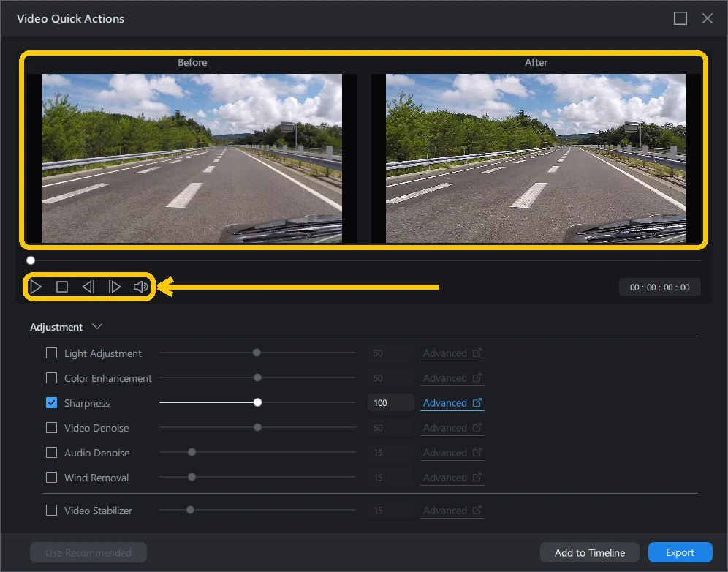Advance to the next frame
728x572 pixels.
tap(114, 287)
